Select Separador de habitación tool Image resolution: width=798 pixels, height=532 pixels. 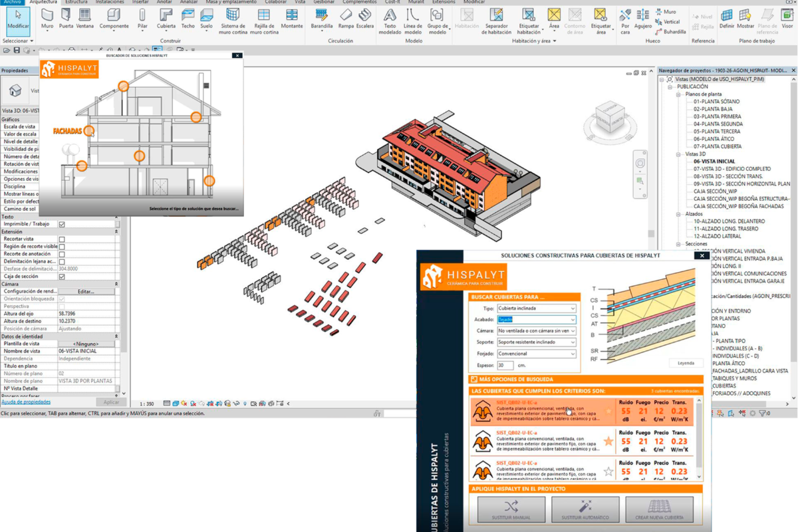click(497, 21)
